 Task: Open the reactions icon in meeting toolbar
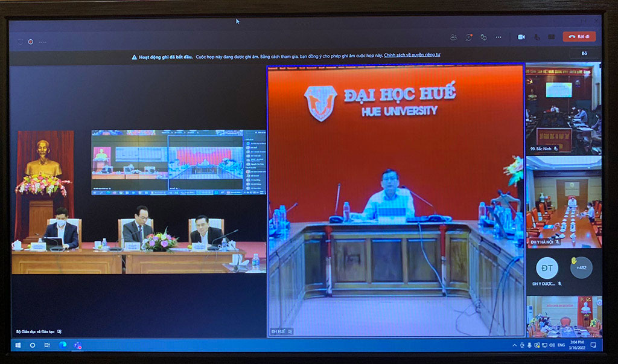[x=483, y=37]
